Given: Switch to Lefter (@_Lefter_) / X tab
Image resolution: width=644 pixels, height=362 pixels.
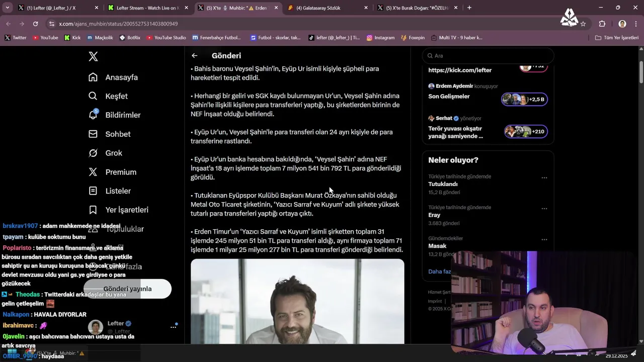Looking at the screenshot, I should tap(57, 8).
